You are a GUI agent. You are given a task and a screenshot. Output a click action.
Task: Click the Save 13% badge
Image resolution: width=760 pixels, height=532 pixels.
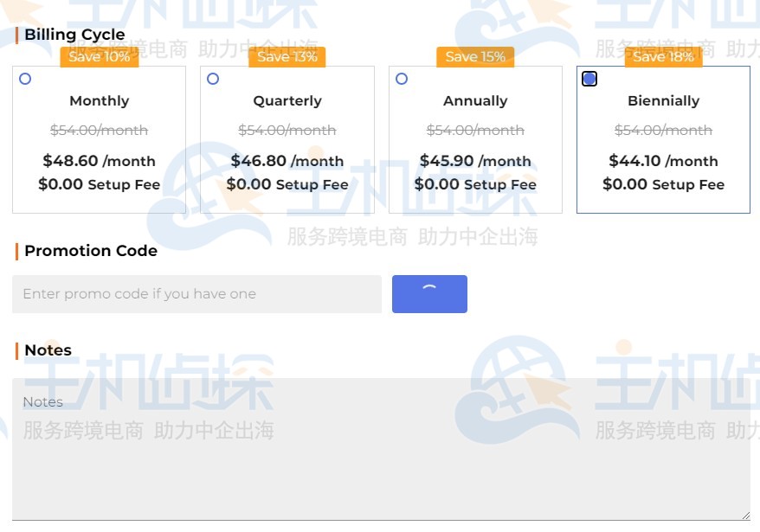click(287, 57)
